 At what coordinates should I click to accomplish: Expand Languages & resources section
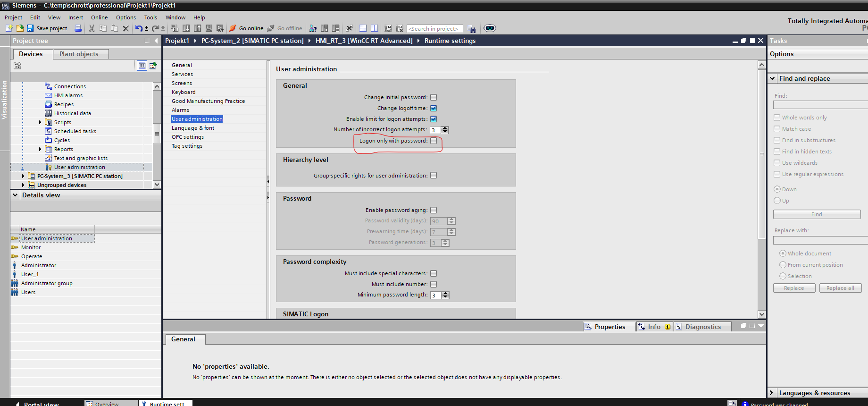tap(772, 393)
